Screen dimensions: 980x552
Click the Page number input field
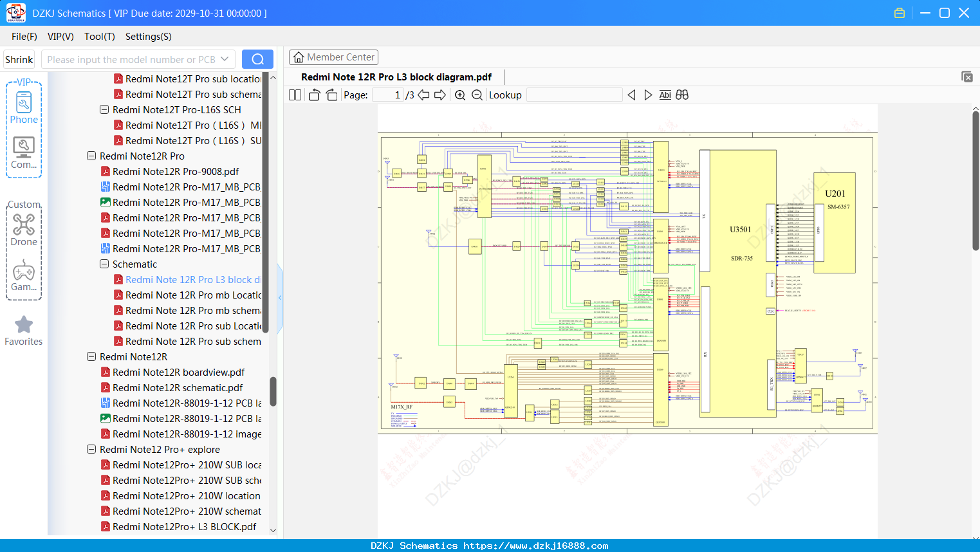388,95
